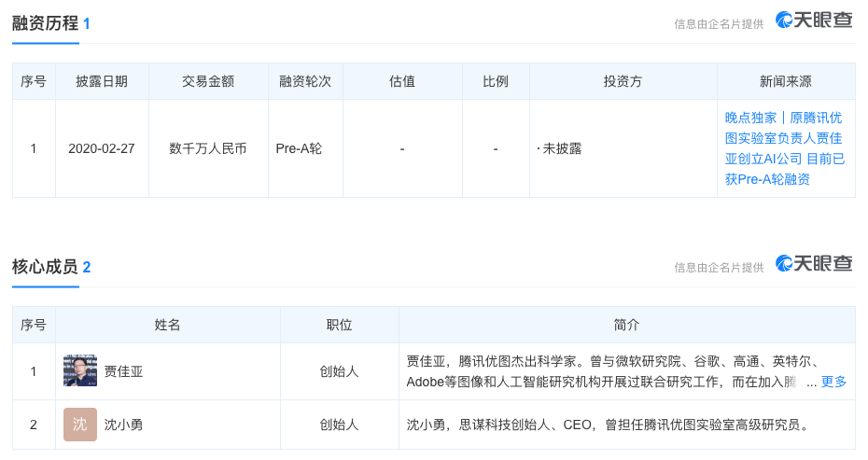Expand 贾佳亚's bio with 更多
The width and height of the screenshot is (868, 460).
(x=833, y=382)
